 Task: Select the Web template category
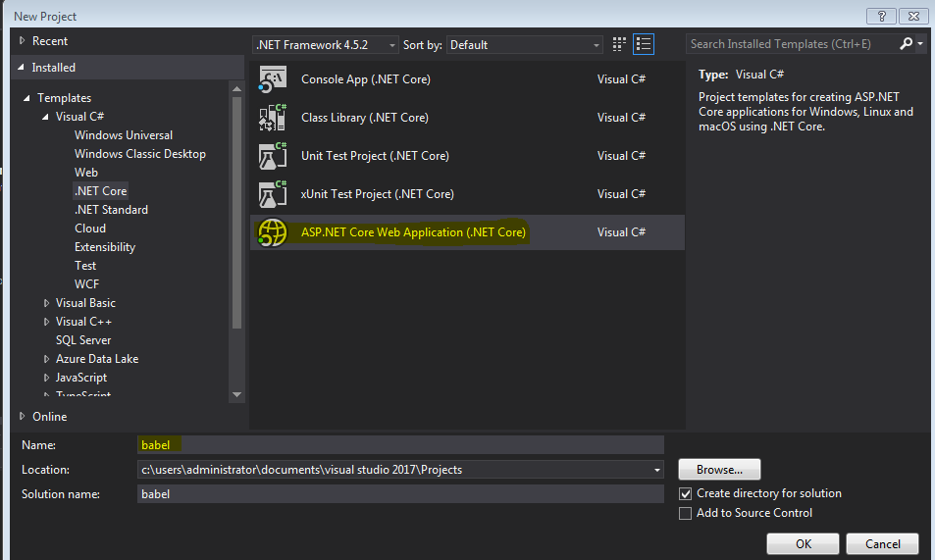click(86, 173)
